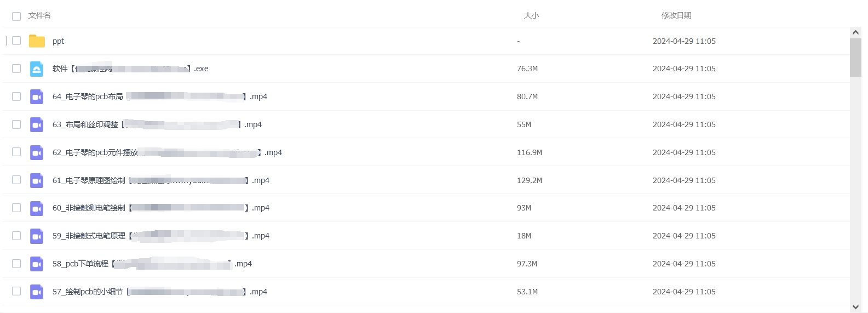868x313 pixels.
Task: Sort list by 修改日期 column header
Action: tap(676, 15)
